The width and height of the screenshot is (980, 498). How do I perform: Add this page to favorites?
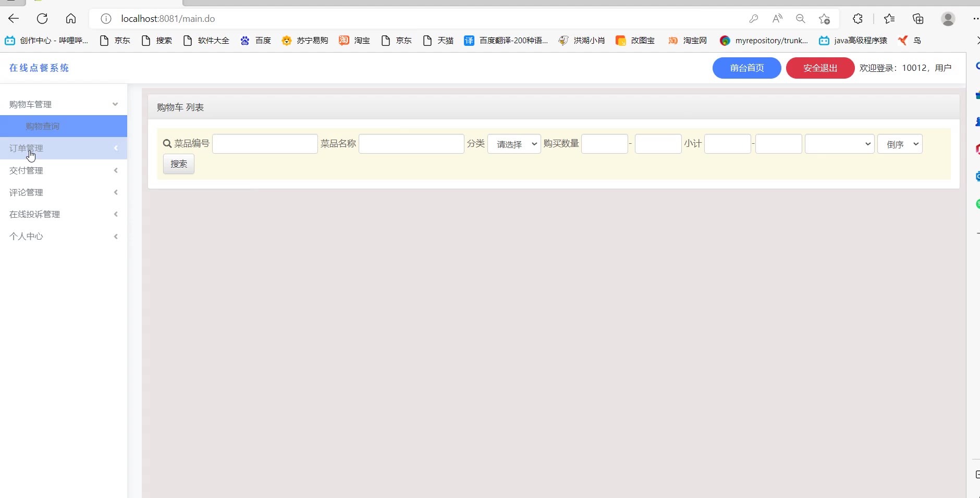point(824,19)
